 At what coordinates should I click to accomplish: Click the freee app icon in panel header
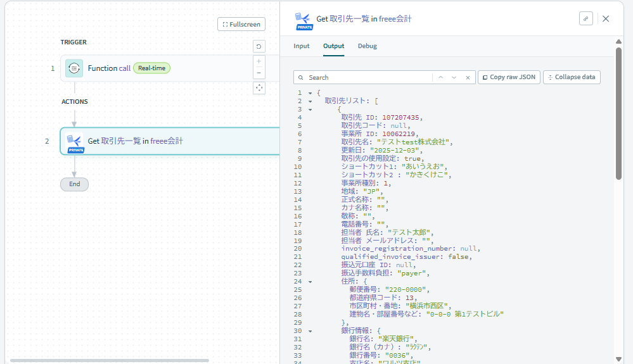(303, 21)
